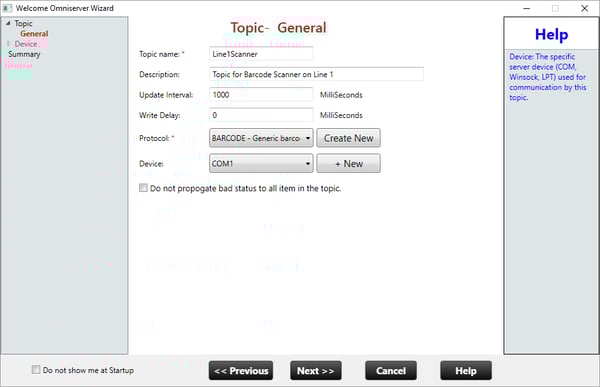Open the Device COM1 dropdown
The height and width of the screenshot is (387, 600).
click(x=261, y=163)
